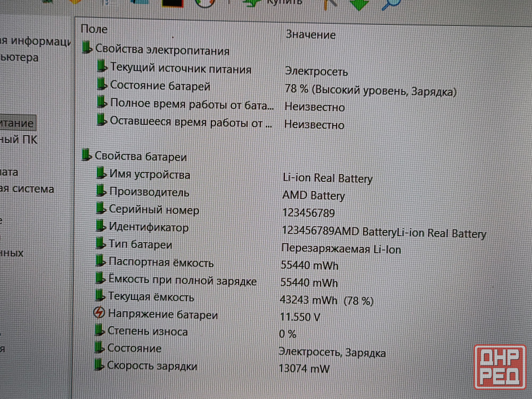Open the Суммарная информация item in sidebar
The width and height of the screenshot is (532, 399).
35,41
